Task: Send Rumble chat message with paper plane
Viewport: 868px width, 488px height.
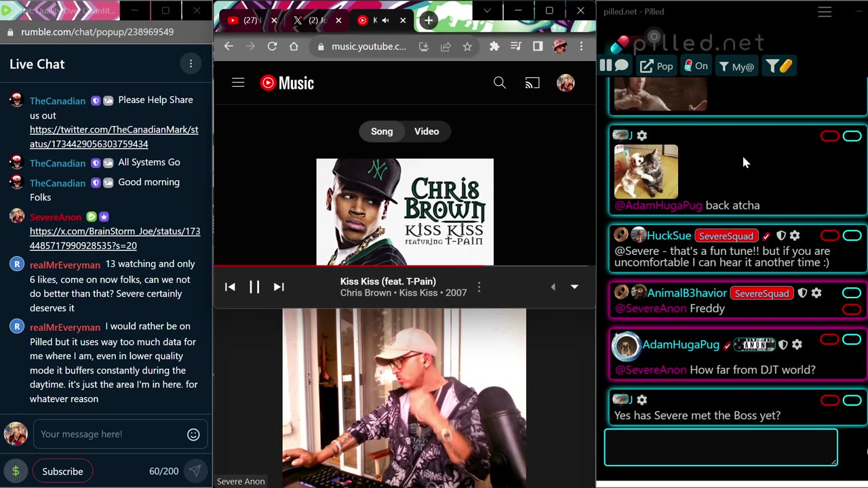Action: (195, 471)
